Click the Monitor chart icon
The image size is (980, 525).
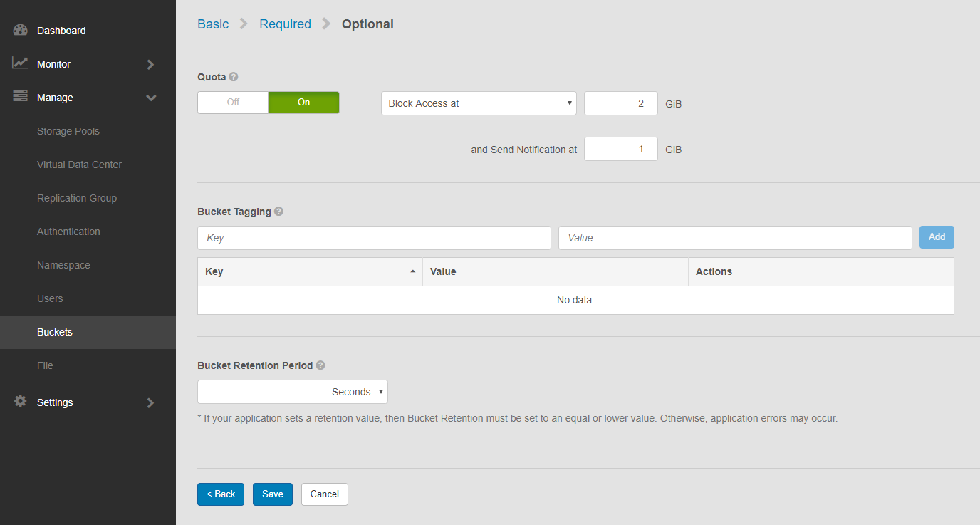coord(20,63)
